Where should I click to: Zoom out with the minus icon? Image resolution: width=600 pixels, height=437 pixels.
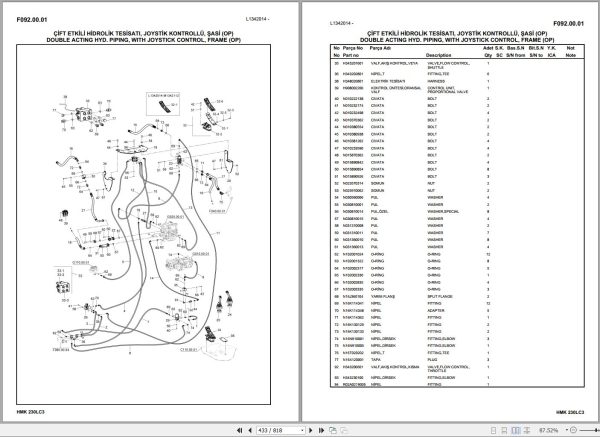click(x=573, y=430)
